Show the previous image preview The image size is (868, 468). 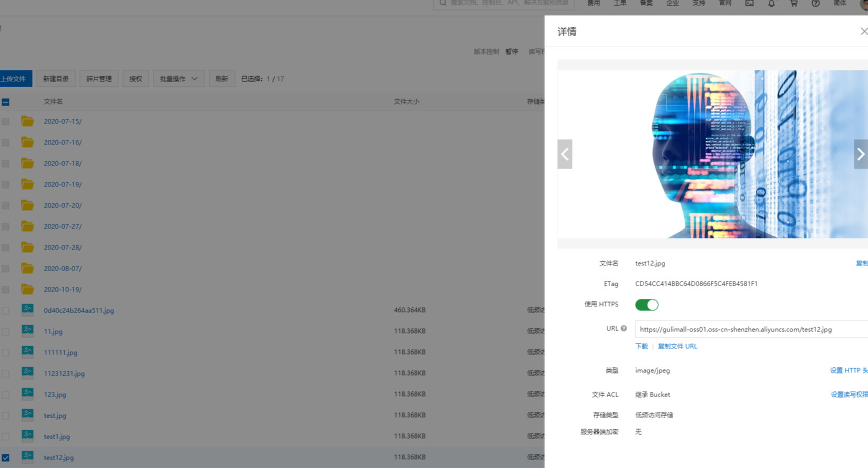[x=565, y=154]
